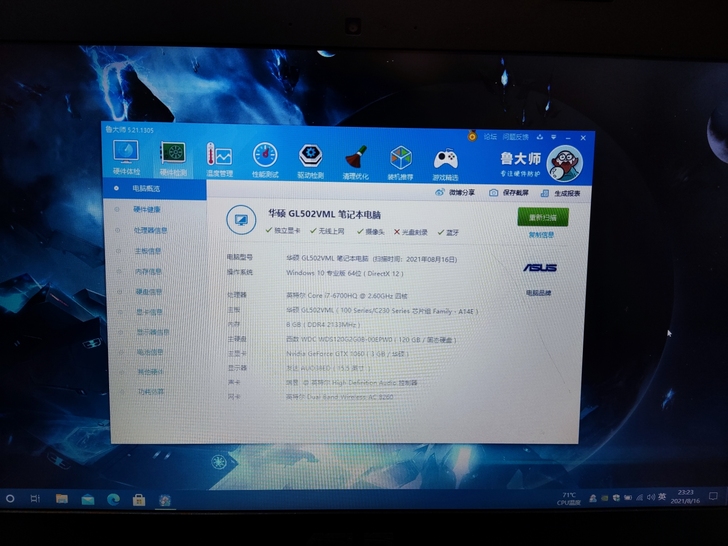The height and width of the screenshot is (546, 728).
Task: Click 光盘刻录 feature status
Action: pyautogui.click(x=410, y=232)
